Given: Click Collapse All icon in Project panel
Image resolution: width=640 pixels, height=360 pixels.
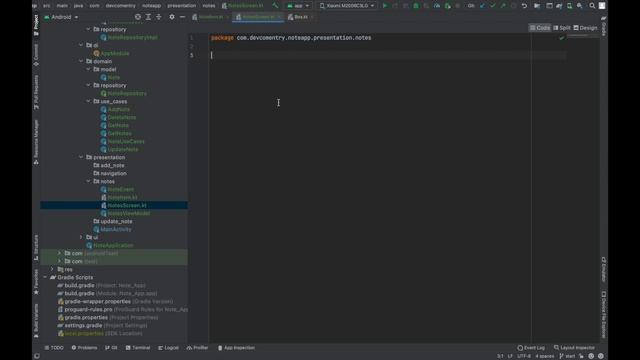Looking at the screenshot, I should [159, 17].
